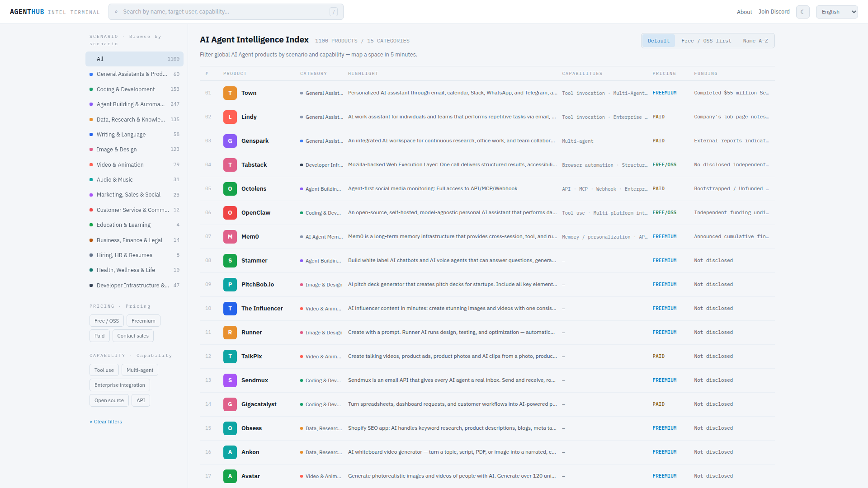Open the English language dropdown
The height and width of the screenshot is (488, 868).
[x=837, y=12]
